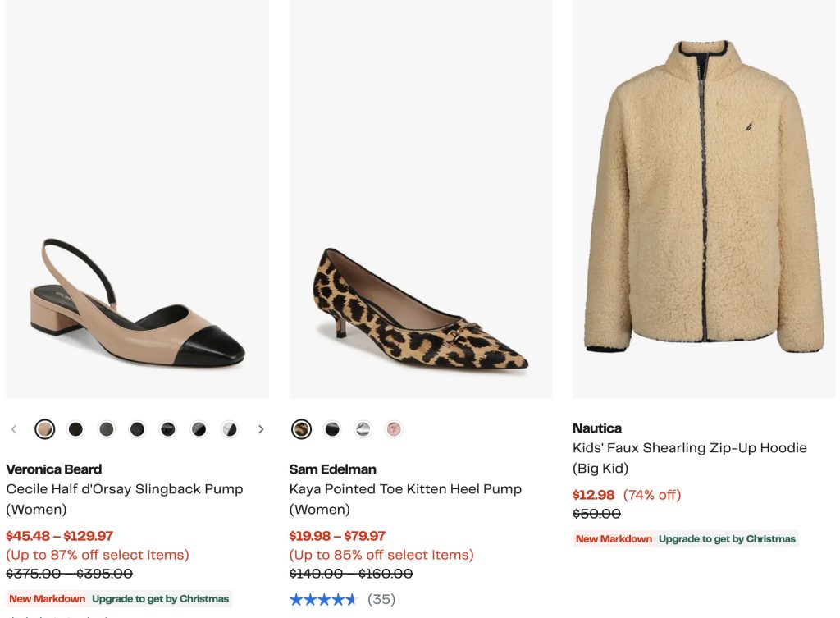The height and width of the screenshot is (618, 840).
Task: Click the Sam Edelman brand name
Action: point(332,469)
